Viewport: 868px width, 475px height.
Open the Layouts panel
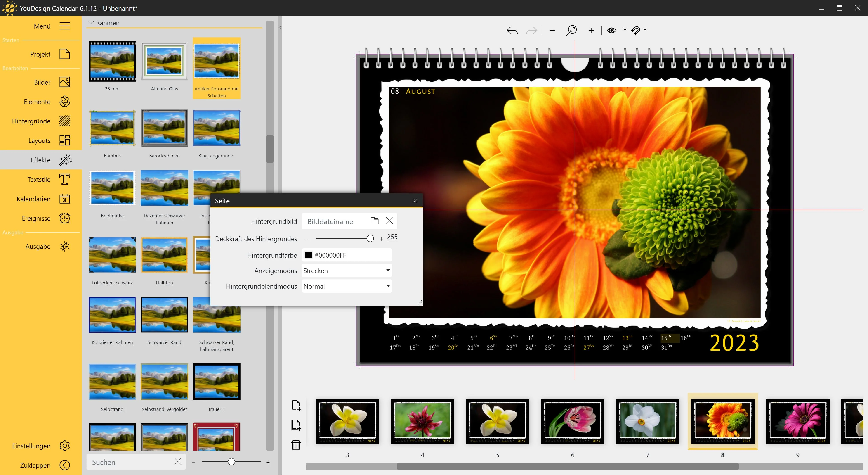(41, 140)
